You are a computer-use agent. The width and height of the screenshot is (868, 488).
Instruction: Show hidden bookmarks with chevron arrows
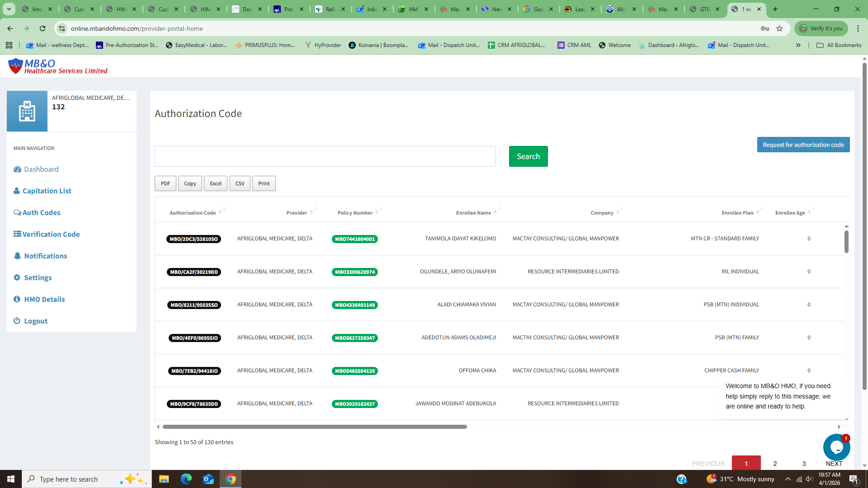[x=798, y=45]
